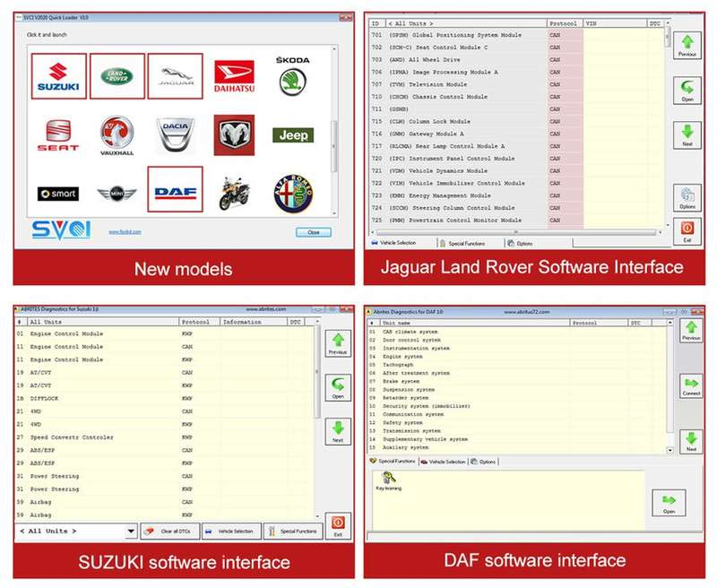This screenshot has width=717, height=588.
Task: Switch to Vehicle Selection tab in DAF window
Action: pos(443,462)
